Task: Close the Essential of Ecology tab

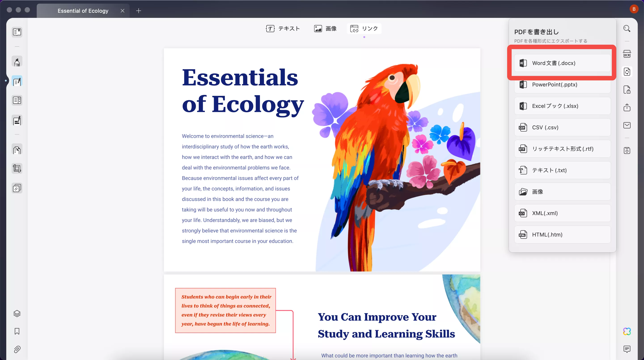Action: pos(123,11)
